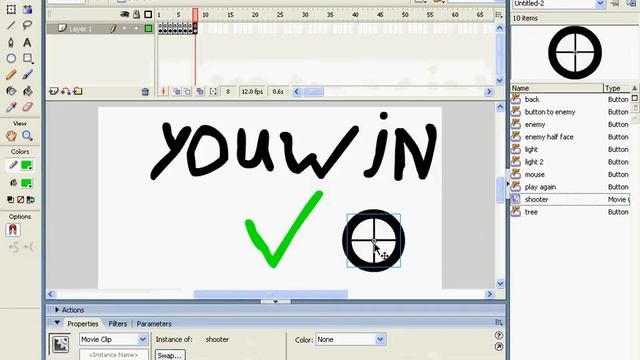Select the Lasso tool
Screen dimensions: 640x360
pyautogui.click(x=27, y=25)
